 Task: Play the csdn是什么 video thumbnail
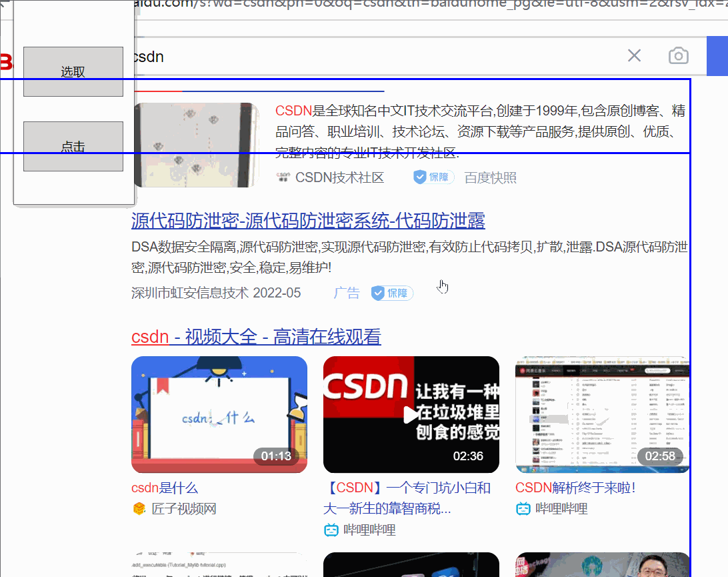point(219,414)
